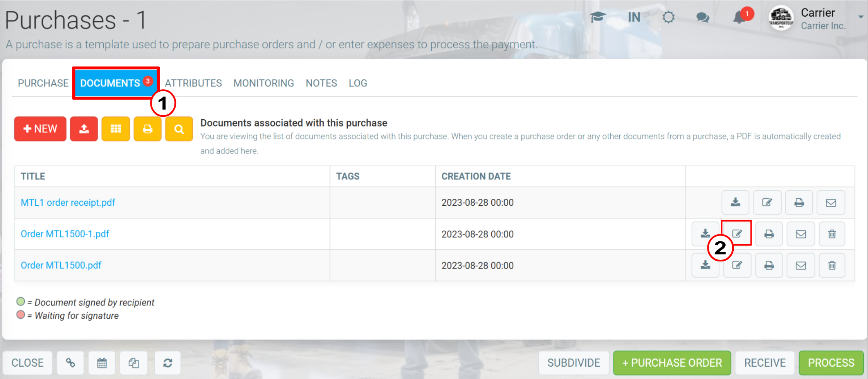Click the calendar icon in bottom bar
Screen dimensions: 868x379
pos(102,363)
